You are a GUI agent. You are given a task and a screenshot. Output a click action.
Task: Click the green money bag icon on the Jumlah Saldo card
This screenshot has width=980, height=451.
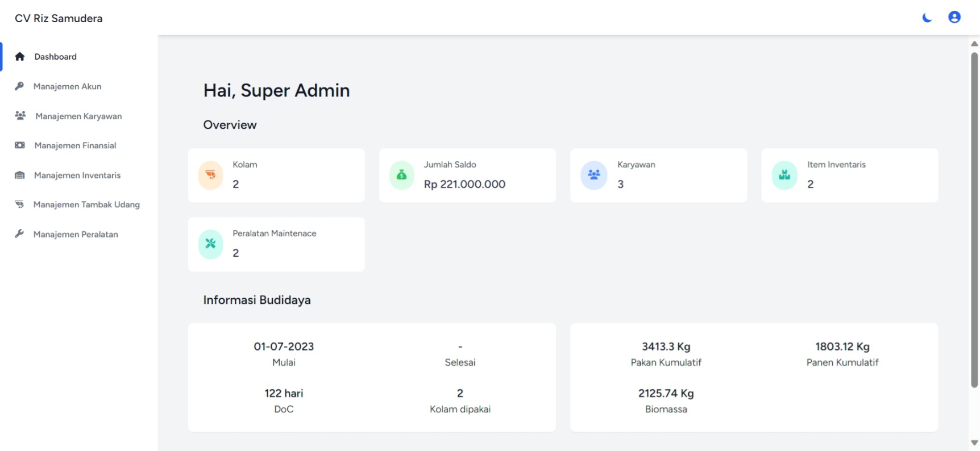pyautogui.click(x=401, y=175)
